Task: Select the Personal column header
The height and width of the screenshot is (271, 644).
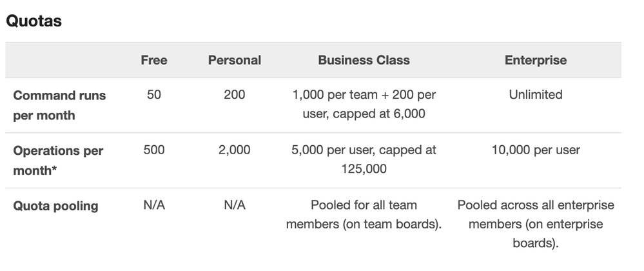Action: pos(235,60)
